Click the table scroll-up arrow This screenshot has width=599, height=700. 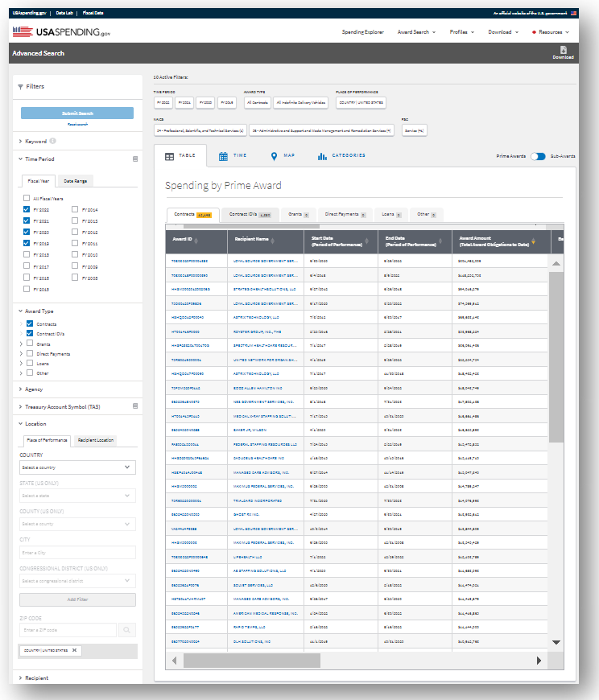pos(556,263)
